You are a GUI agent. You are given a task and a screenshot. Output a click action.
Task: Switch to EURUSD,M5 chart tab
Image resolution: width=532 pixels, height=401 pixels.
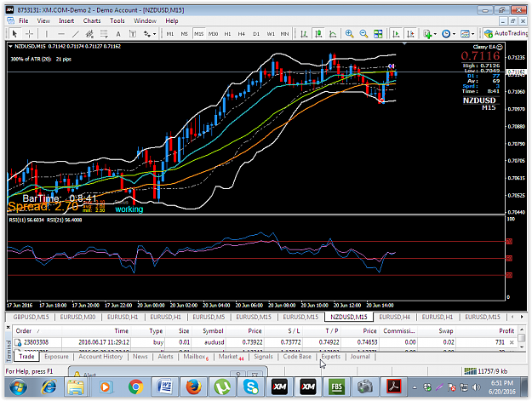point(209,317)
